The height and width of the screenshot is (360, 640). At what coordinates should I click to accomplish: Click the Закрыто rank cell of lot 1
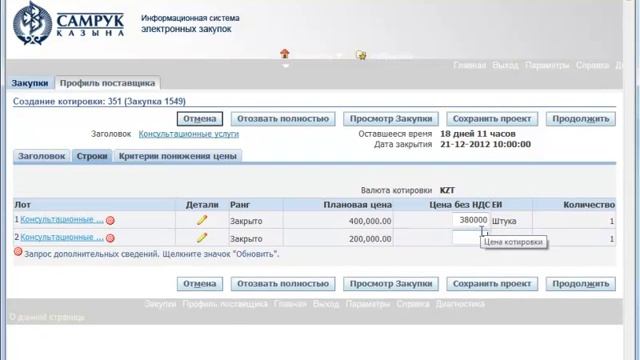click(x=246, y=221)
